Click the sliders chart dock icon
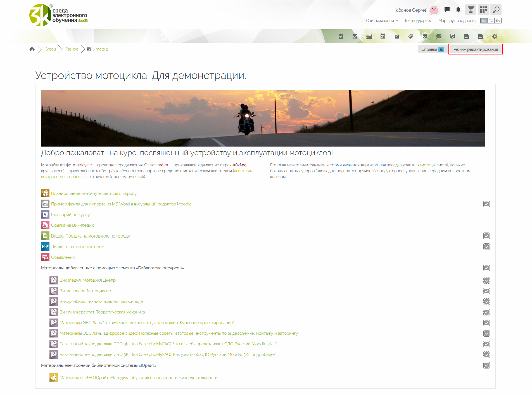This screenshot has height=395, width=532. (x=369, y=37)
